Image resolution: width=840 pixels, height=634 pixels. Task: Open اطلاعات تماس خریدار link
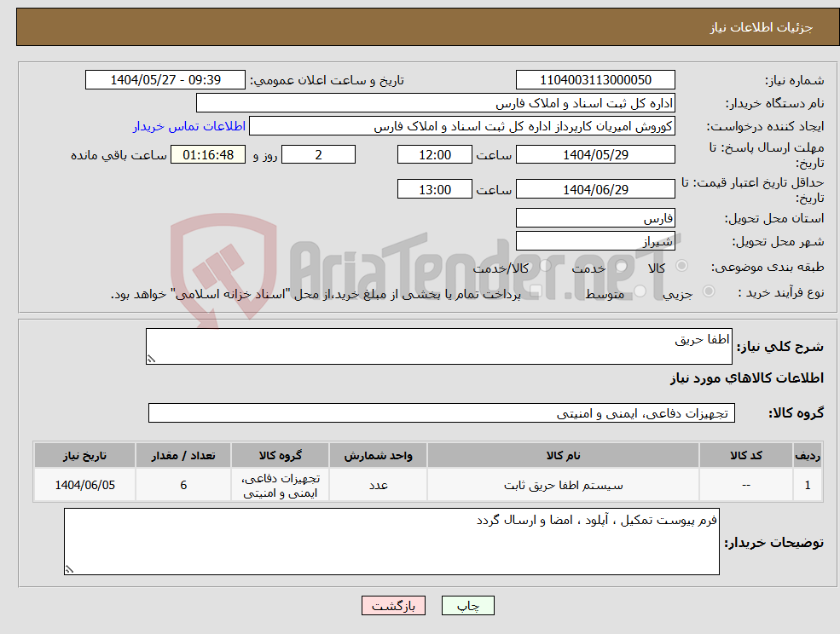click(x=189, y=126)
